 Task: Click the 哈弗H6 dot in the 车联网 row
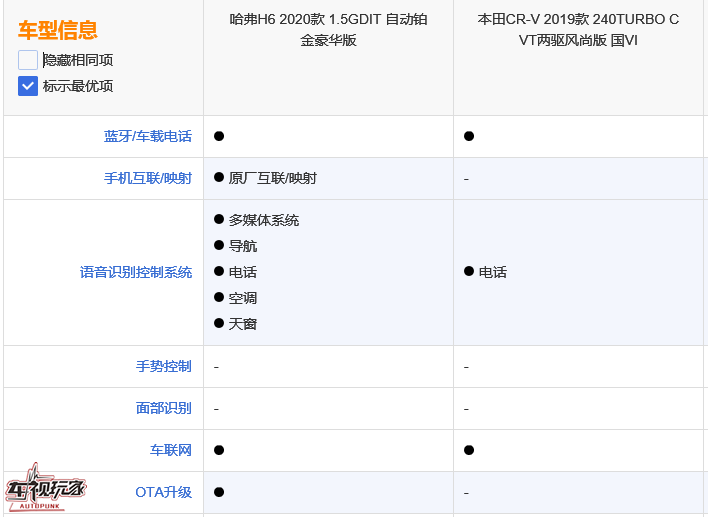pos(219,450)
